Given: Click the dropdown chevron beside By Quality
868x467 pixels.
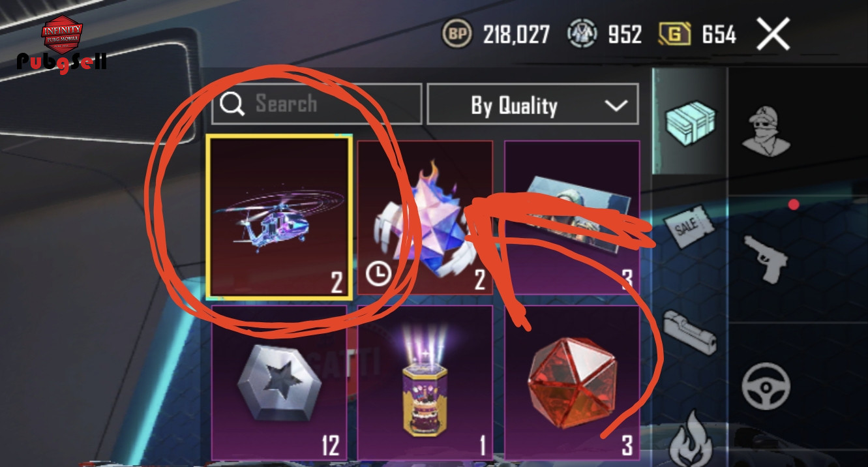Looking at the screenshot, I should (x=616, y=105).
